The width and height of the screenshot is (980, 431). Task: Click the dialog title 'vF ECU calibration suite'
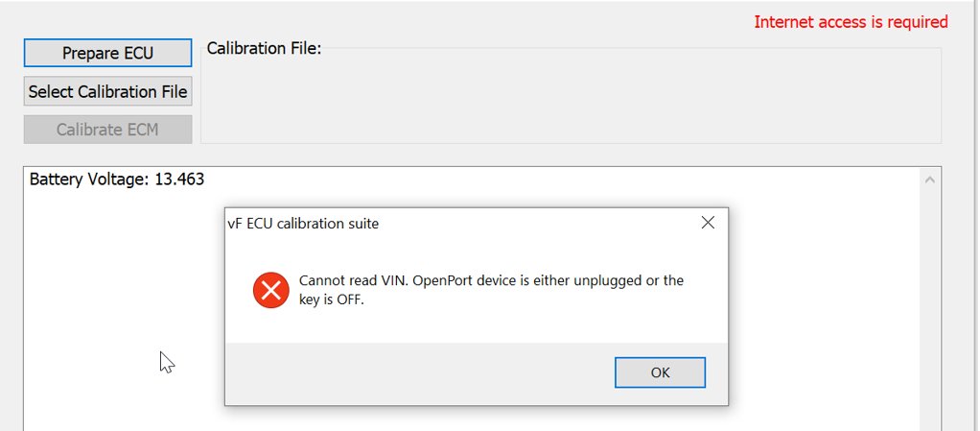(x=303, y=224)
